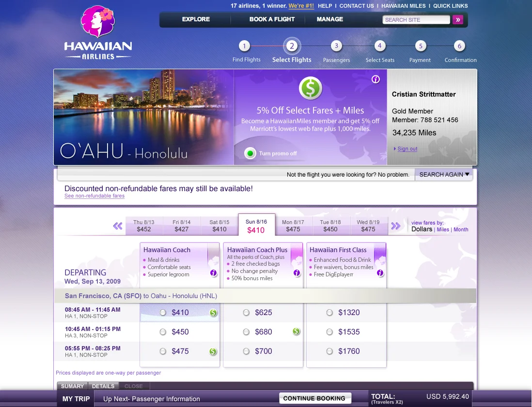Screen dimensions: 532x407
Task: Select $1320 First Class radio button
Action: click(x=329, y=313)
